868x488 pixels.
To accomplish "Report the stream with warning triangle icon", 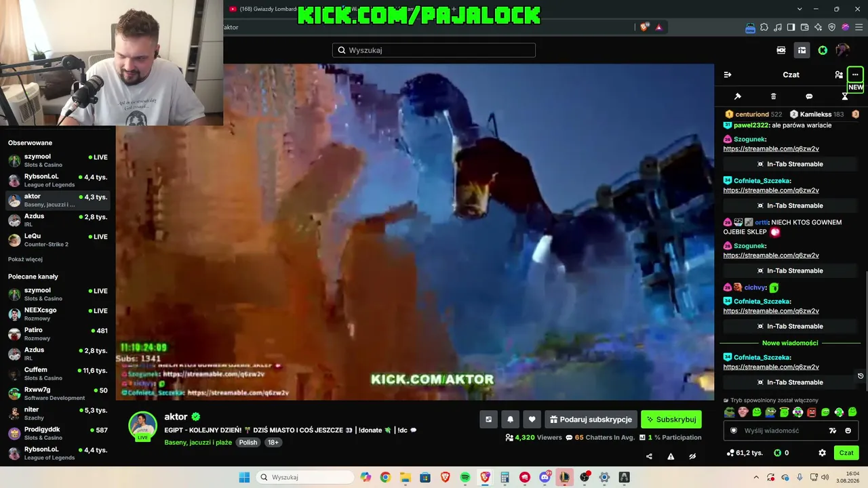I will [x=671, y=456].
